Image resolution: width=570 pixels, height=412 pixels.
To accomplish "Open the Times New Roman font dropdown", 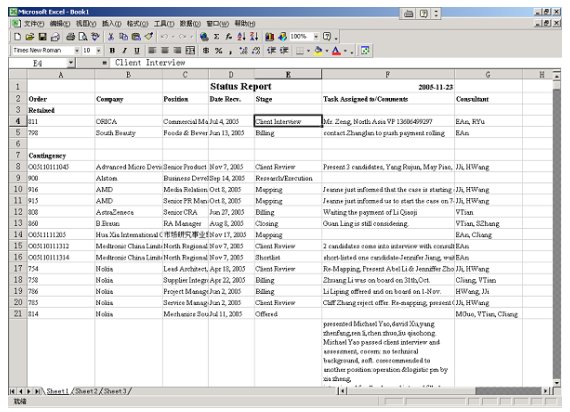I will (77, 51).
